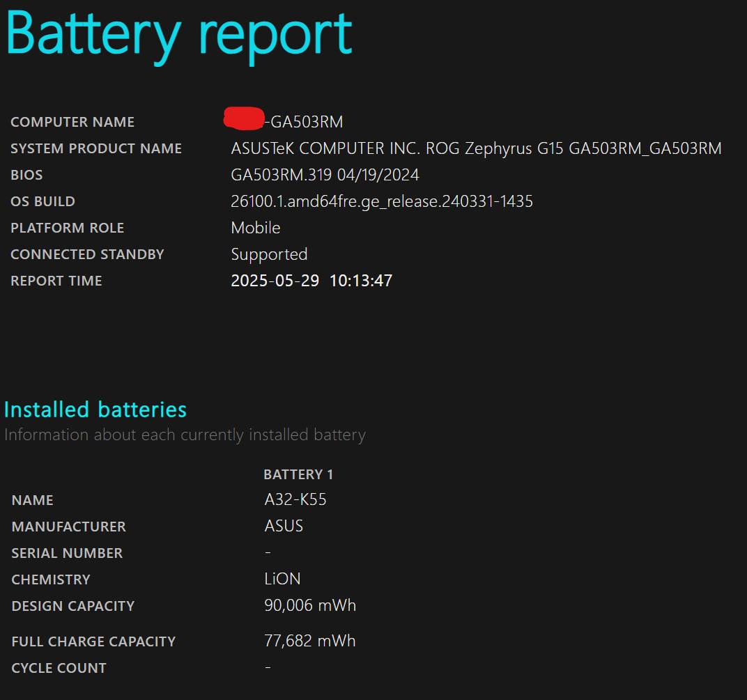Click the connected standby value 'Supported'
The width and height of the screenshot is (747, 700).
(269, 255)
